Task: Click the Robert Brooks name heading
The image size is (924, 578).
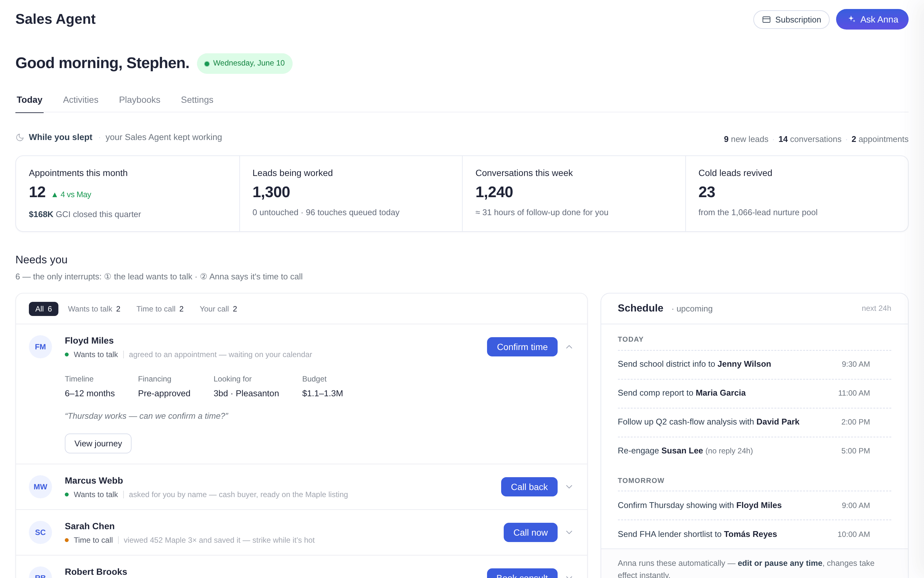Action: [x=96, y=572]
